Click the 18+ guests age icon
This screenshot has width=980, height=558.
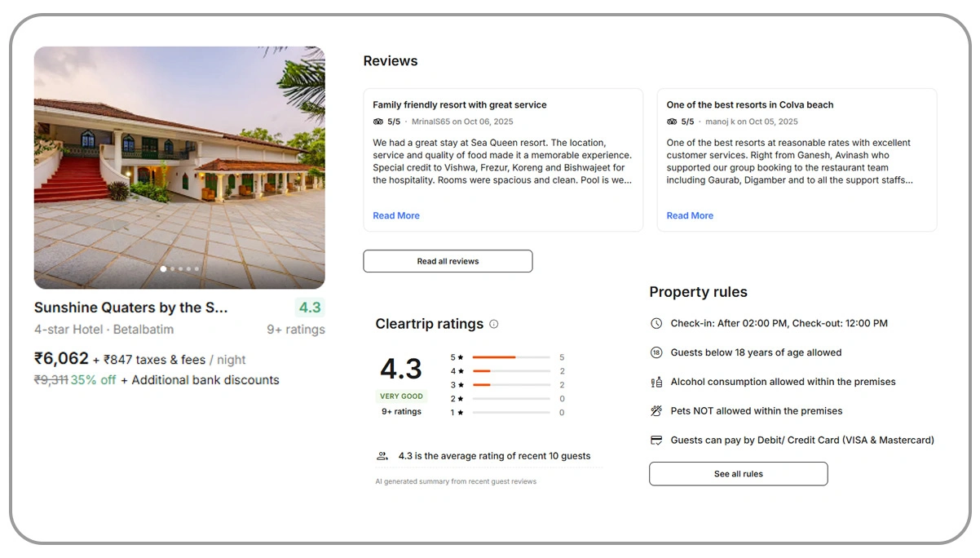coord(656,352)
